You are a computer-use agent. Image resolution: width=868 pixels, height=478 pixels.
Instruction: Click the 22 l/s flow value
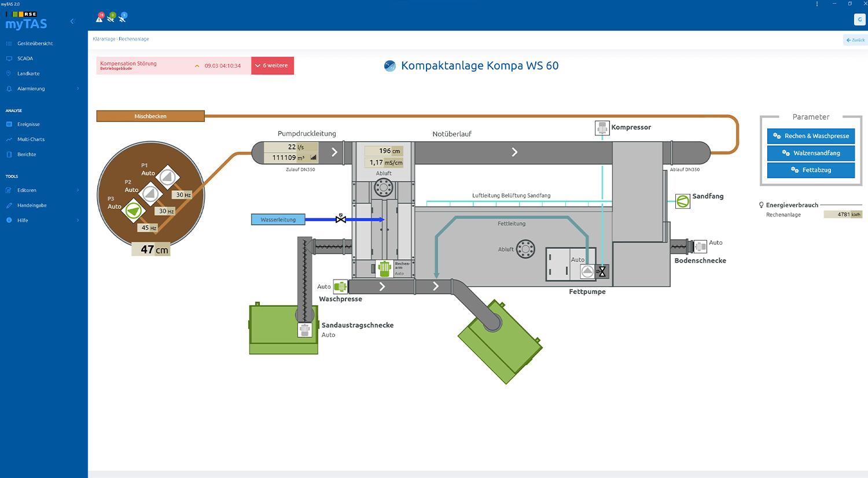(x=292, y=147)
